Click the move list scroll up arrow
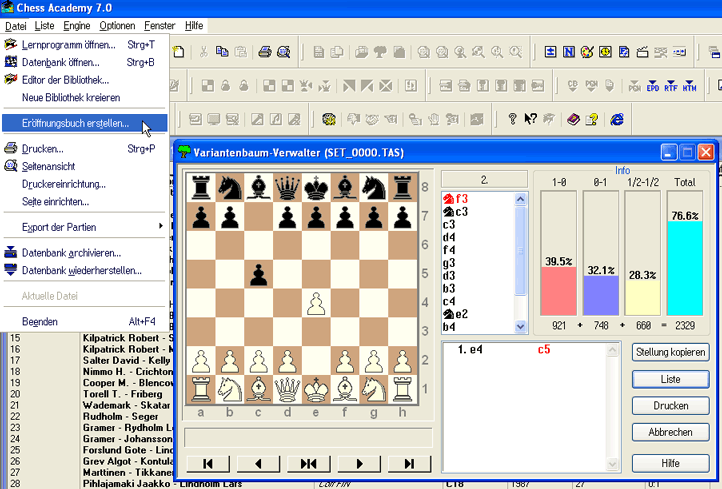The height and width of the screenshot is (489, 722). (520, 199)
